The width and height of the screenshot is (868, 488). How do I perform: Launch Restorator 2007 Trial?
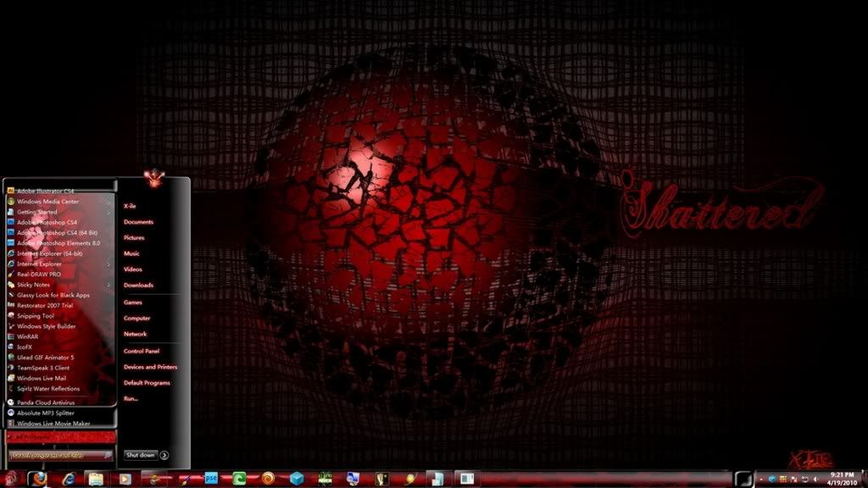(45, 305)
